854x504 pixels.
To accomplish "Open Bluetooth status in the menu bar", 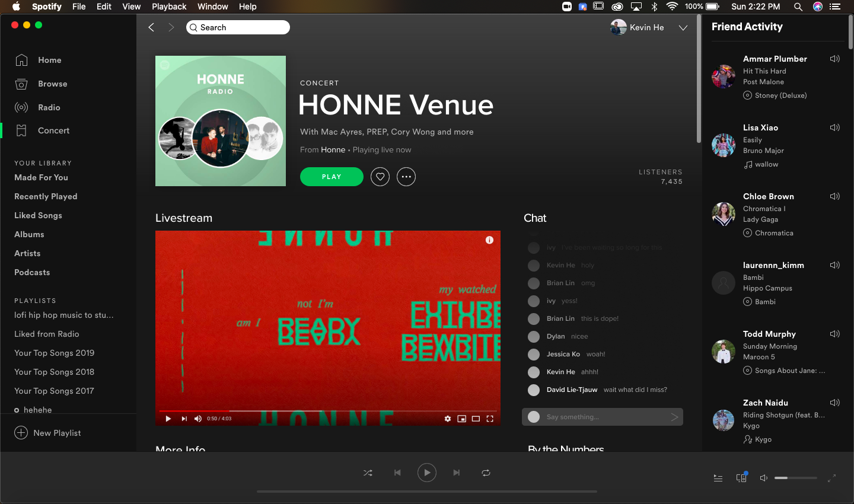I will tap(655, 7).
